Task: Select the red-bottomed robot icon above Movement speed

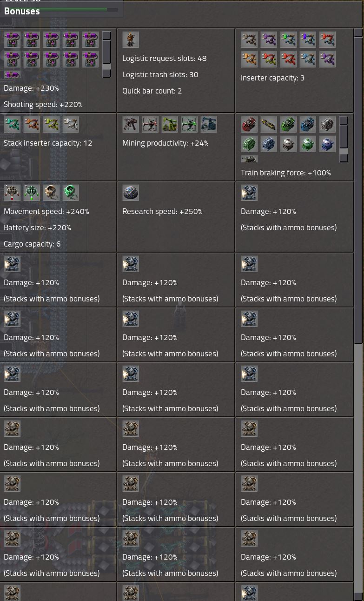Action: tap(12, 193)
